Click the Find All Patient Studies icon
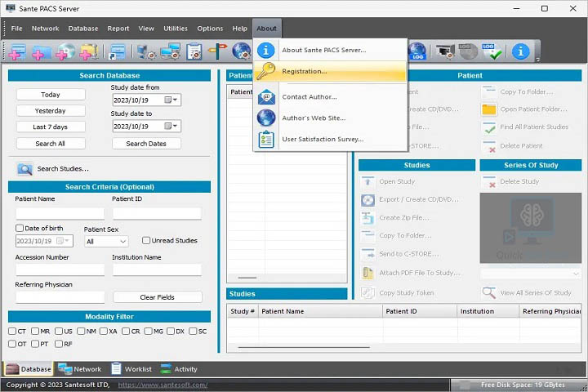 [x=489, y=127]
